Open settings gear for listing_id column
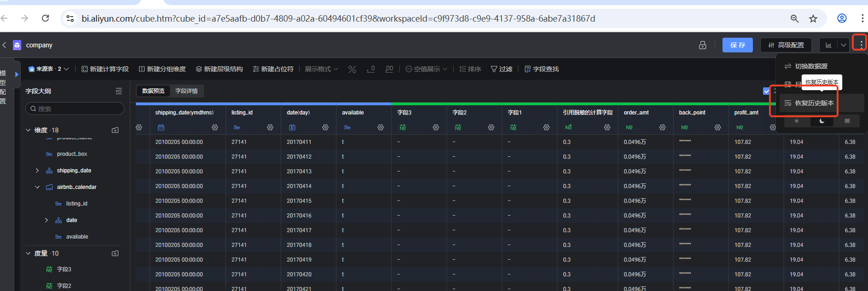868x291 pixels. coord(270,127)
